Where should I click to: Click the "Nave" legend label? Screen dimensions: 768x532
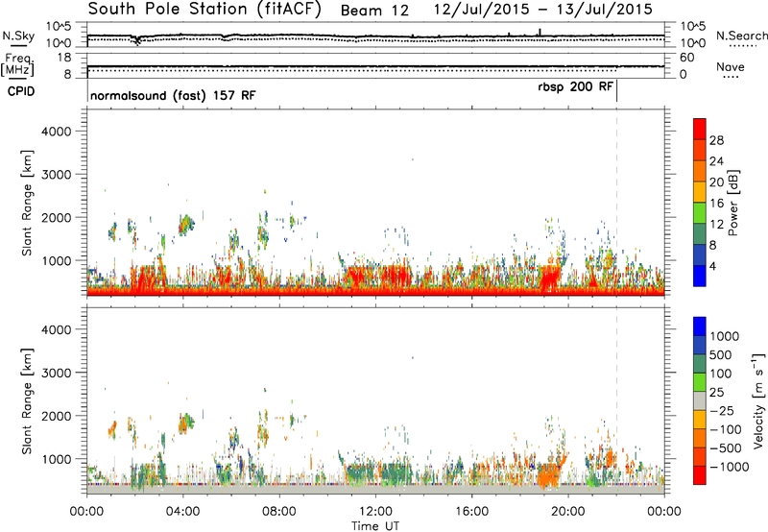[731, 66]
